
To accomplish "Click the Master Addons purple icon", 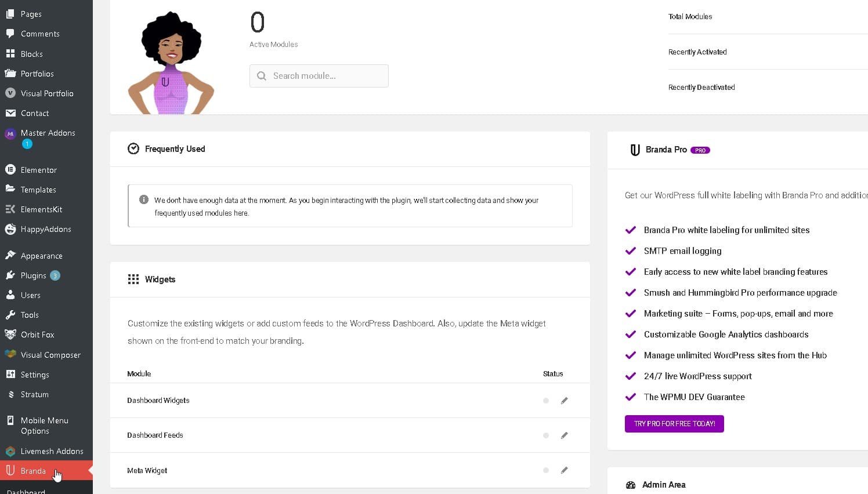I will (10, 133).
